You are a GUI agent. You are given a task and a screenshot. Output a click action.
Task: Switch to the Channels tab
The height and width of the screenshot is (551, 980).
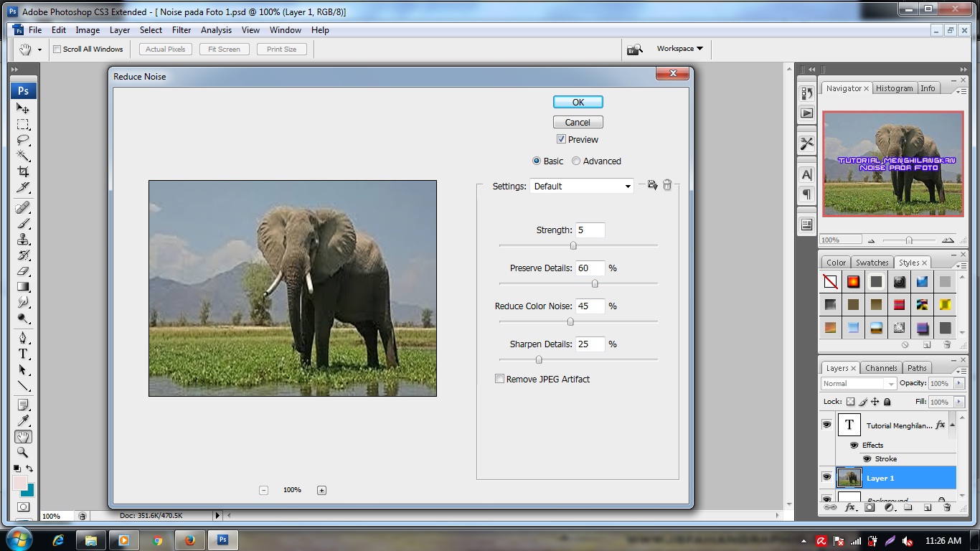[881, 368]
